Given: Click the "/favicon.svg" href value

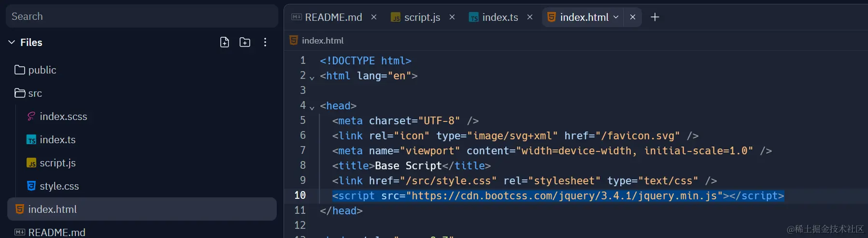Looking at the screenshot, I should 637,136.
